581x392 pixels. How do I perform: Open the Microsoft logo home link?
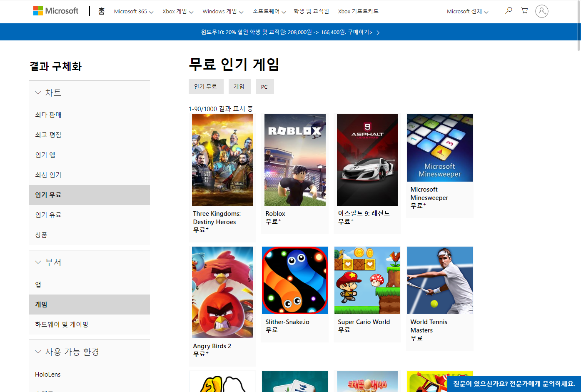pos(56,11)
